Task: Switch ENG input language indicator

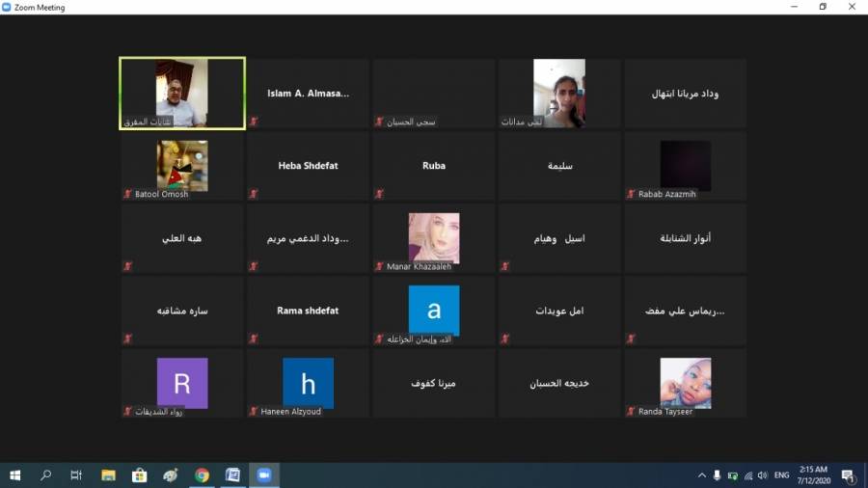Action: tap(781, 475)
